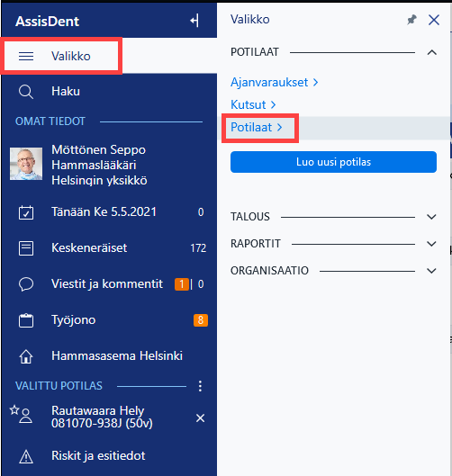This screenshot has width=452, height=476.
Task: Toggle the favorite star on patient Rautawaara Hely
Action: [14, 409]
